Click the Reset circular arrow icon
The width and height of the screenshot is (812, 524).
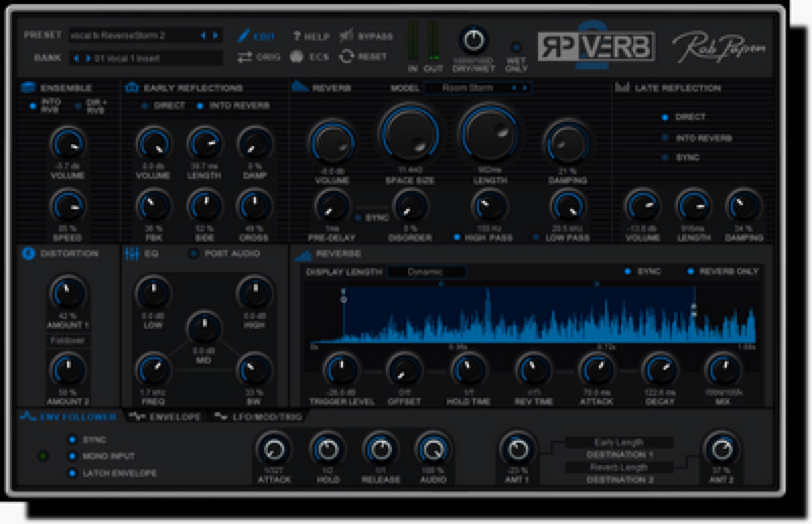click(346, 56)
